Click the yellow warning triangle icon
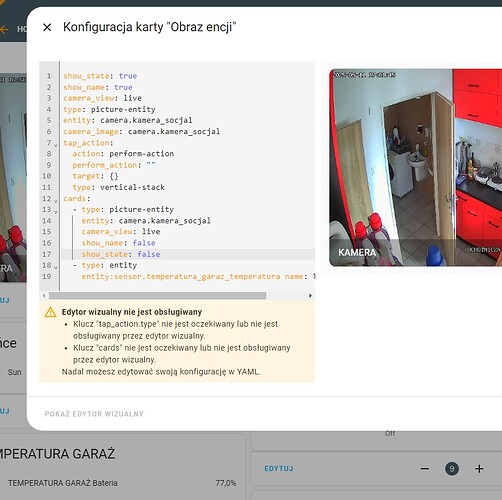The image size is (502, 500). tap(50, 312)
